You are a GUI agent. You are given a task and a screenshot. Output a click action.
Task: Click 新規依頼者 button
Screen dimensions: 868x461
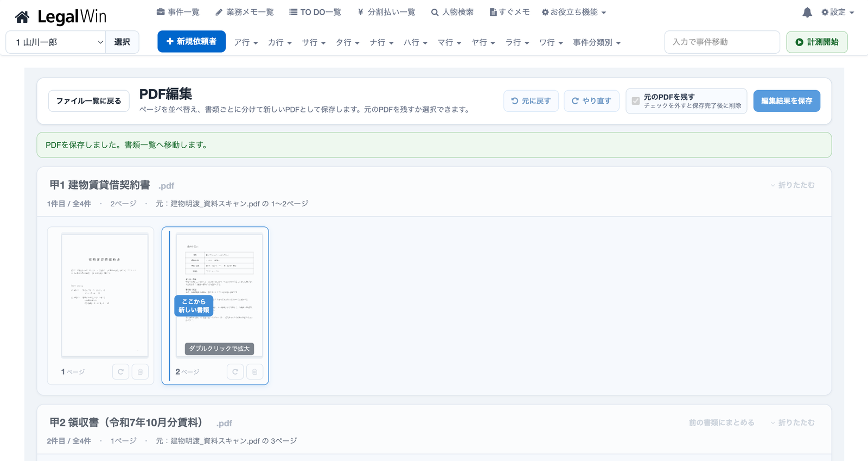(x=192, y=41)
